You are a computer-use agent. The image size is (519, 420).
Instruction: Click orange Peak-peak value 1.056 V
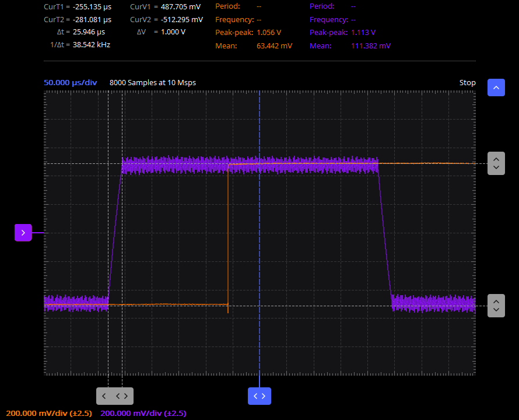[269, 33]
